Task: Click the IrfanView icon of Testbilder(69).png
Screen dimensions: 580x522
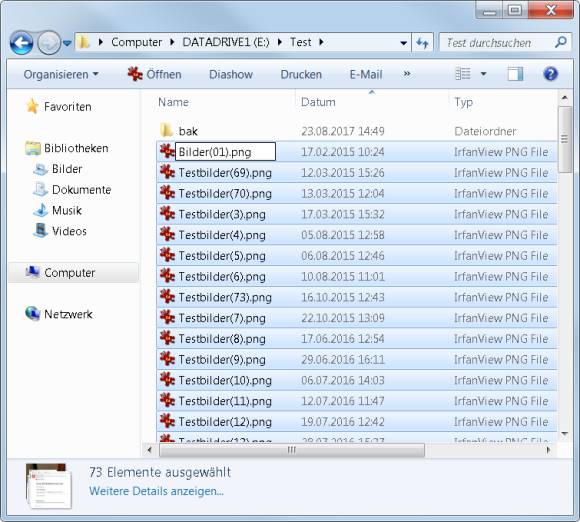Action: coord(167,172)
